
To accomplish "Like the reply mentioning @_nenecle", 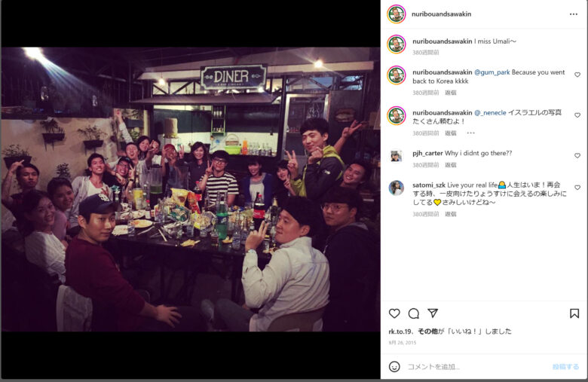I will (577, 115).
